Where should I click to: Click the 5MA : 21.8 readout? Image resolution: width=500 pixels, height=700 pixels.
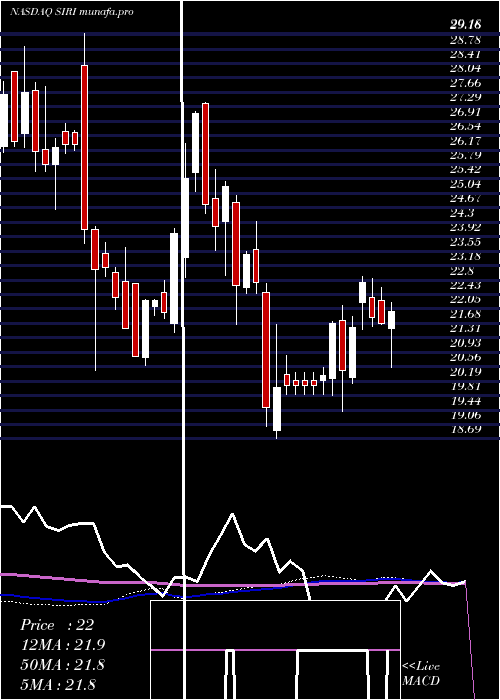pyautogui.click(x=58, y=684)
